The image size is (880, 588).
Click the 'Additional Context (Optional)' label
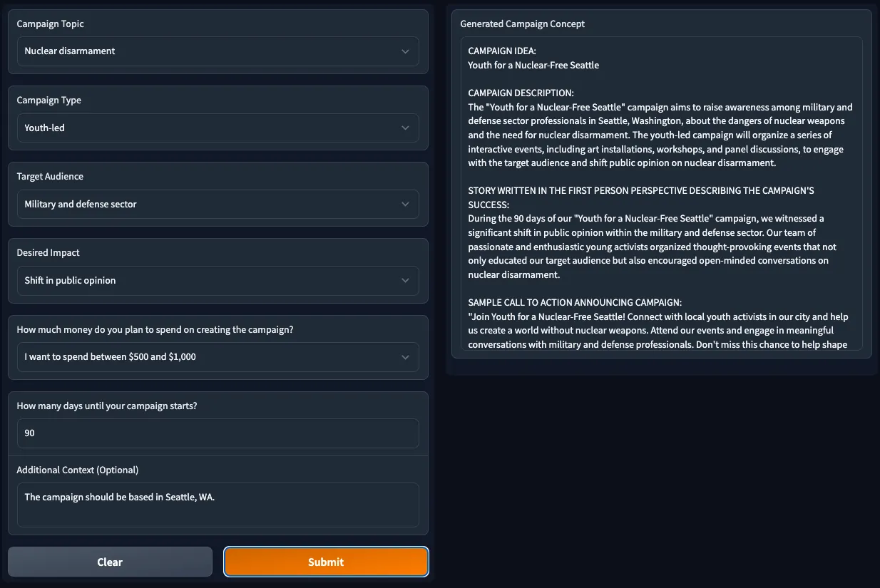tap(77, 470)
